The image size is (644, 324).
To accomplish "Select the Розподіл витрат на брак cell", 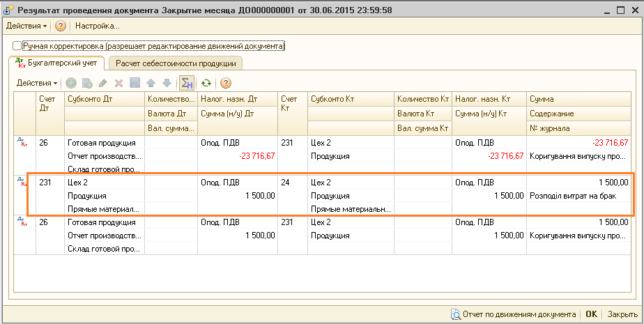I will pyautogui.click(x=578, y=196).
